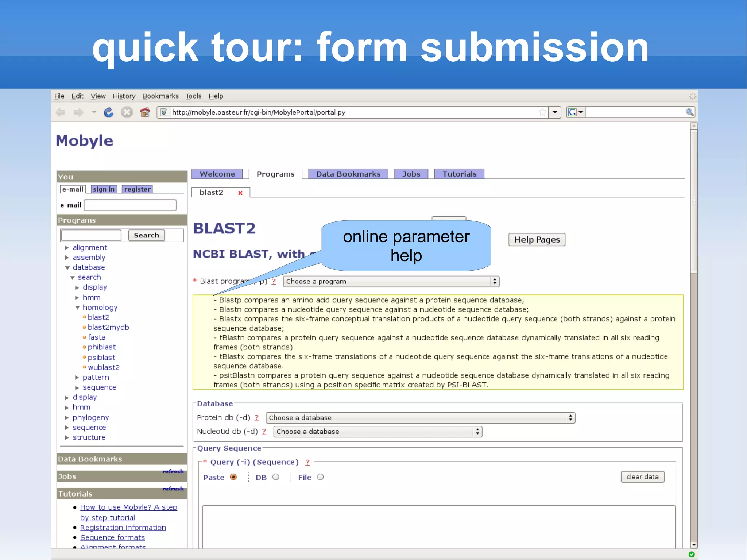Image resolution: width=747 pixels, height=560 pixels.
Task: Click the Help Pages button
Action: point(537,240)
